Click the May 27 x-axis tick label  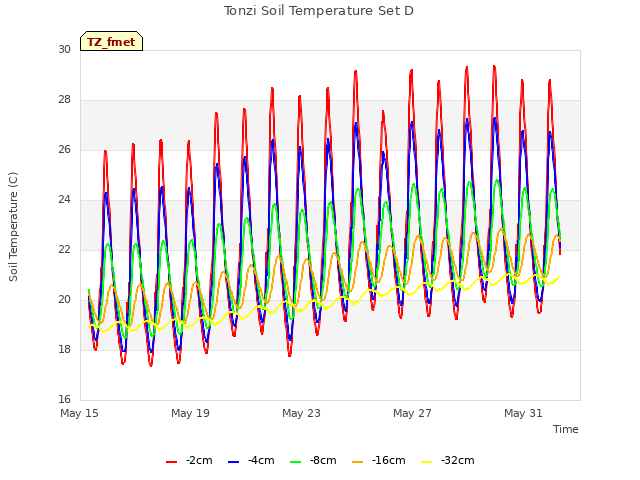[412, 413]
